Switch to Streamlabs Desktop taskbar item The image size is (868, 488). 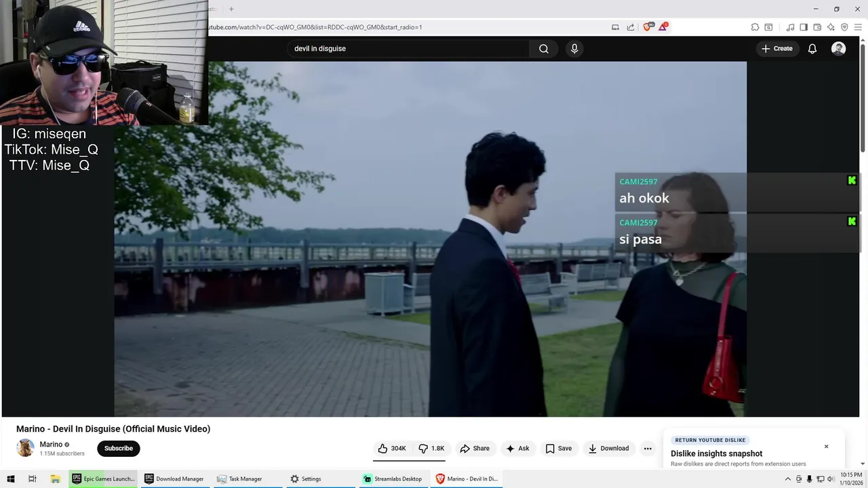coord(393,479)
